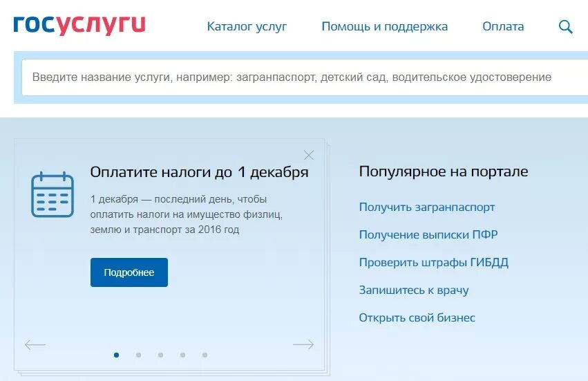The height and width of the screenshot is (381, 588).
Task: Open Каталог услуг menu
Action: (247, 27)
